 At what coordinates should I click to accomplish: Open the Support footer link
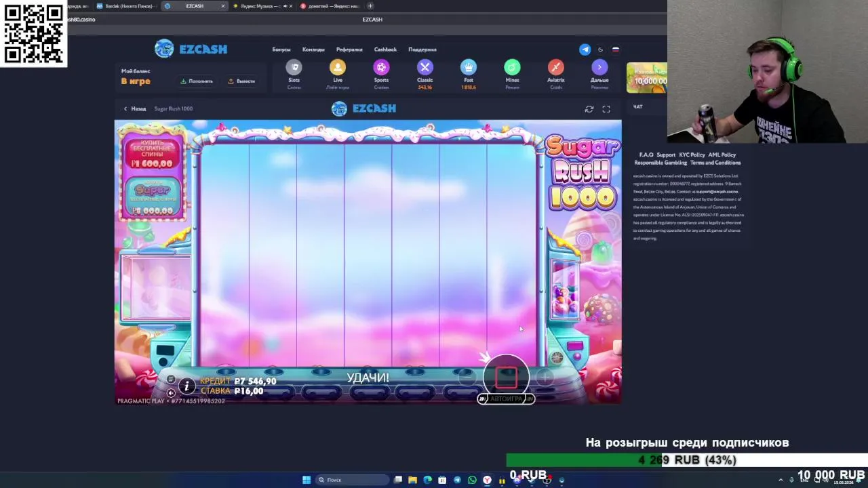[x=666, y=155]
